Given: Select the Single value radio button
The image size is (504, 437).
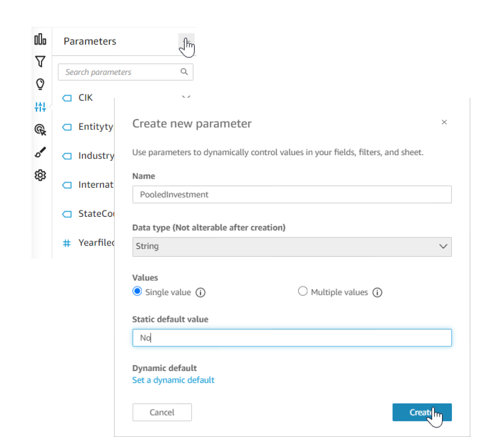Looking at the screenshot, I should pyautogui.click(x=137, y=291).
